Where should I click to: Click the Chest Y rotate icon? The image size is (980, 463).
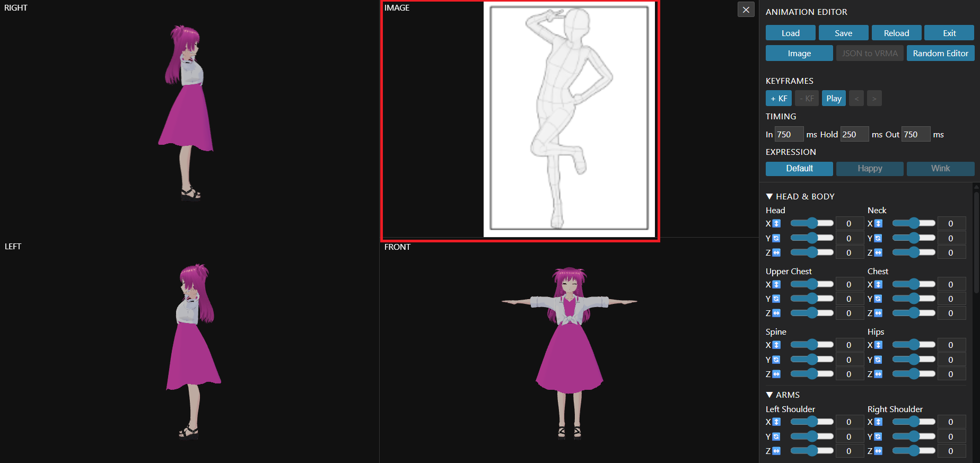(x=878, y=299)
